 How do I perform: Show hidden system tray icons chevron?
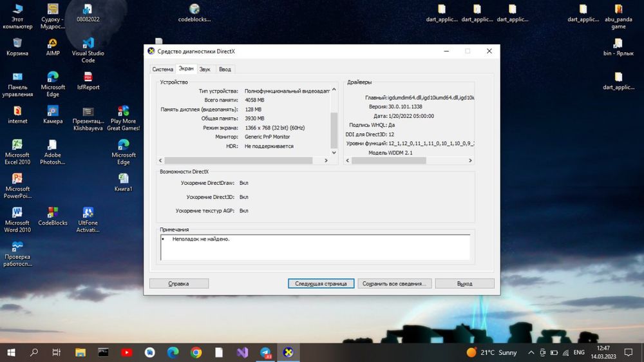[531, 352]
